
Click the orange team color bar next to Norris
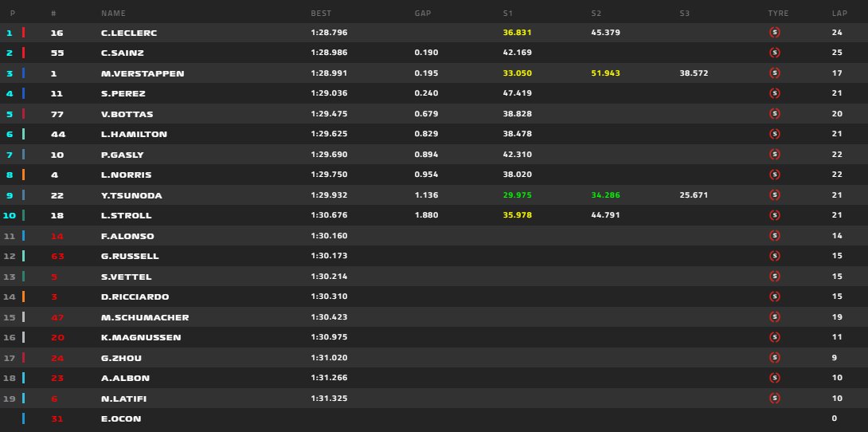tap(24, 175)
